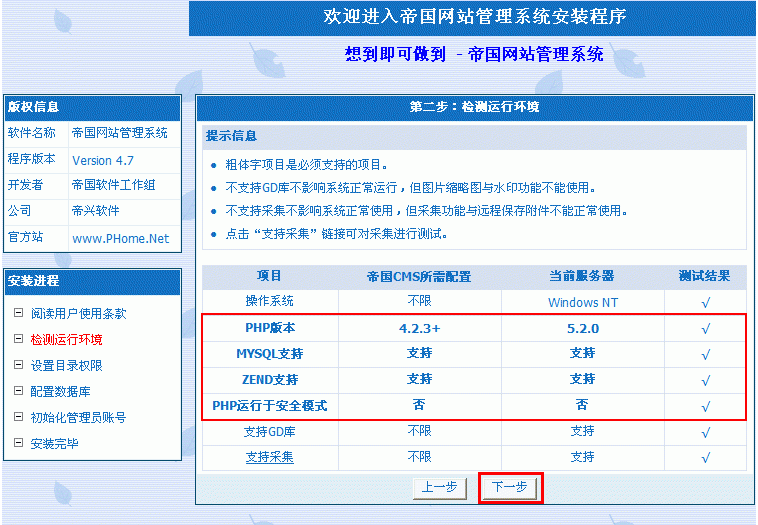758x525 pixels.
Task: Click the 下一步 button
Action: click(x=510, y=487)
